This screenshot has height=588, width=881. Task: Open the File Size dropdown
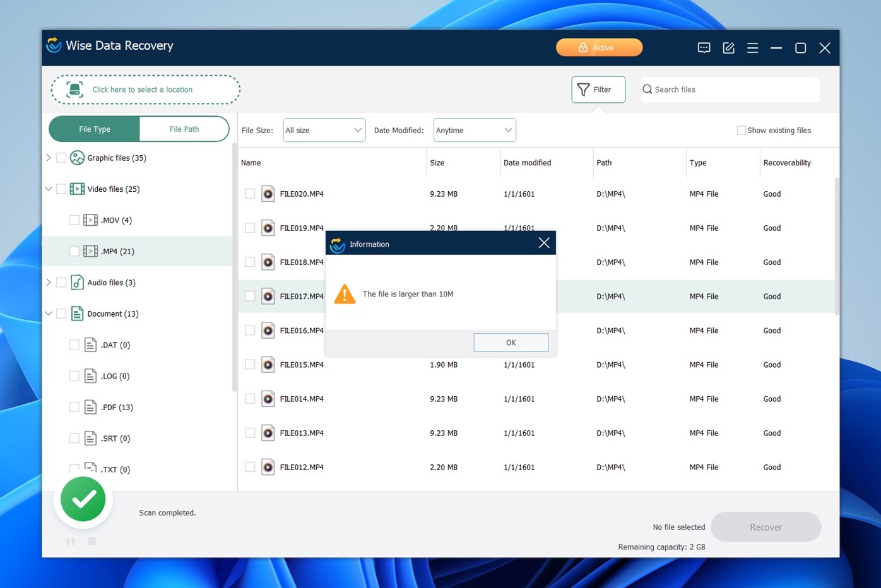(x=324, y=130)
